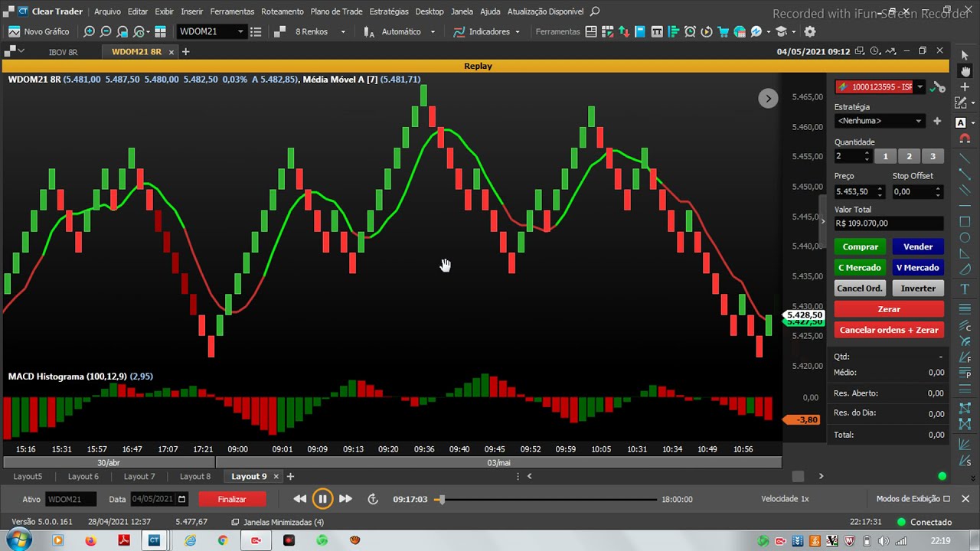Add strategy with plus icon
The image size is (980, 551).
[x=937, y=121]
